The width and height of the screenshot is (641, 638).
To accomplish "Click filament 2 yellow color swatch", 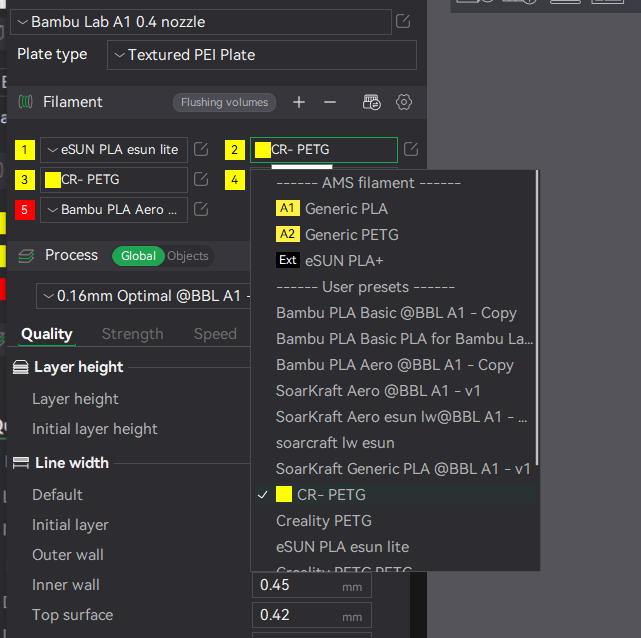I will click(x=235, y=150).
